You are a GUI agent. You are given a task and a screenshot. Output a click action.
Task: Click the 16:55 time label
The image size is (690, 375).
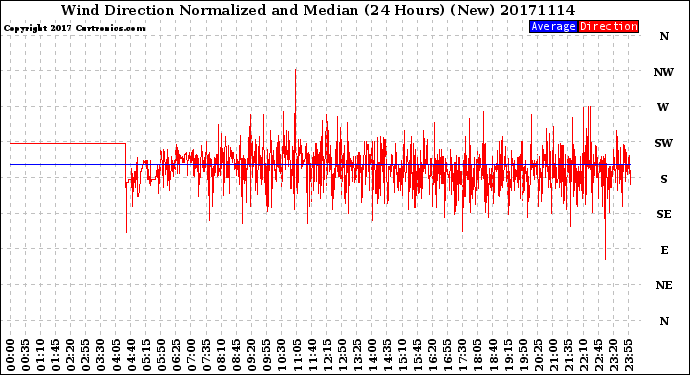click(448, 355)
